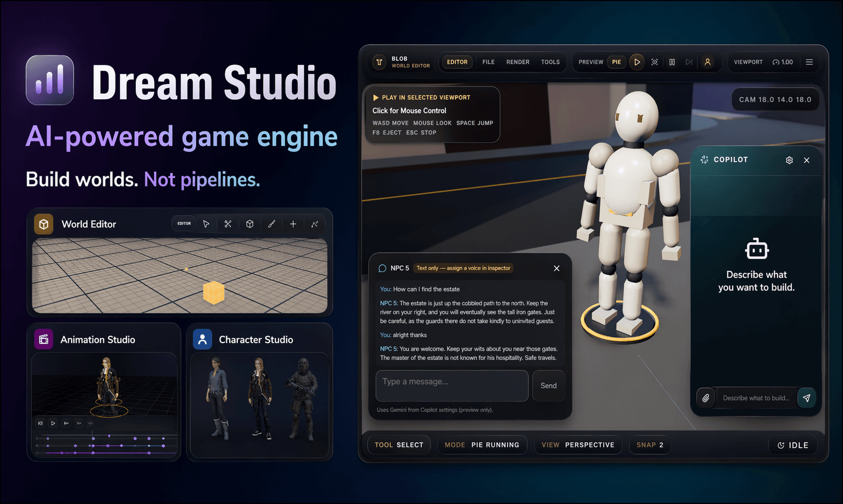The image size is (843, 504).
Task: Open the TOOL SELECT chooser in the status bar
Action: [399, 445]
